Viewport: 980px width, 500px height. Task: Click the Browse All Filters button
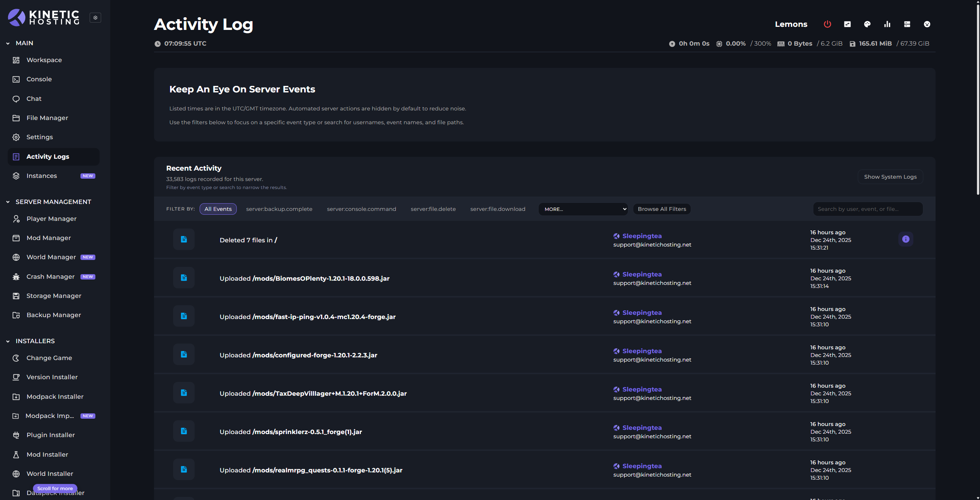(x=662, y=209)
